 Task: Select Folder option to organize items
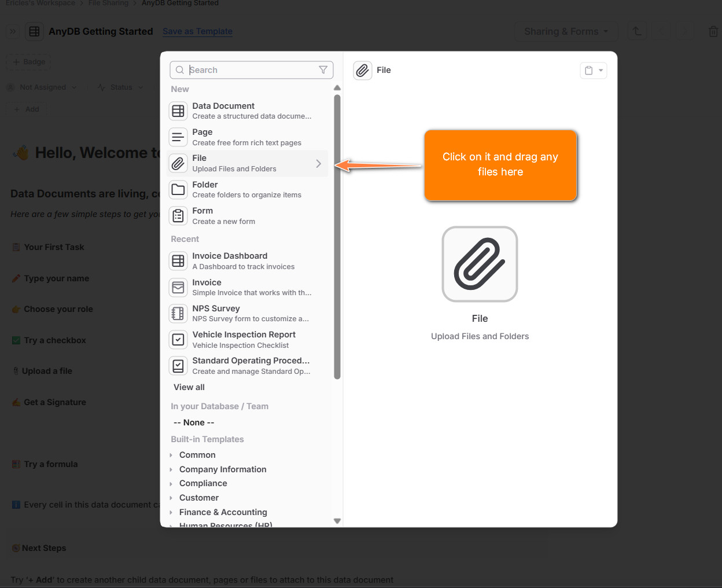[248, 189]
